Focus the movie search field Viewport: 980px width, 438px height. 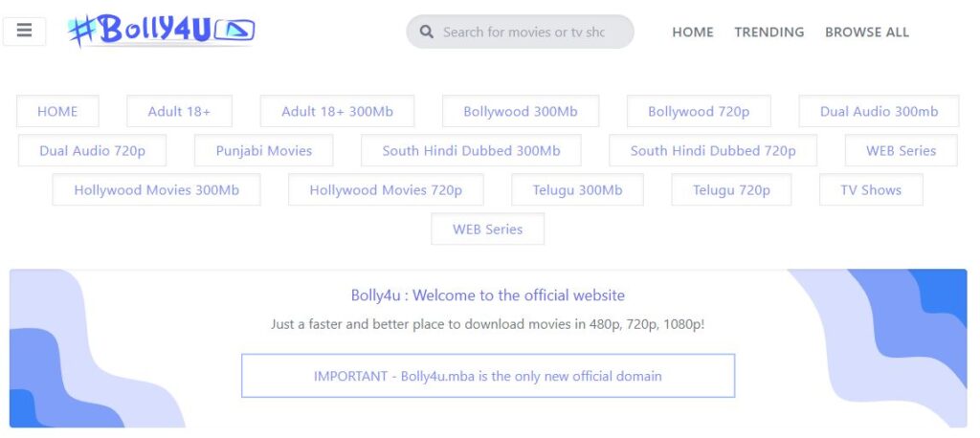pos(520,32)
